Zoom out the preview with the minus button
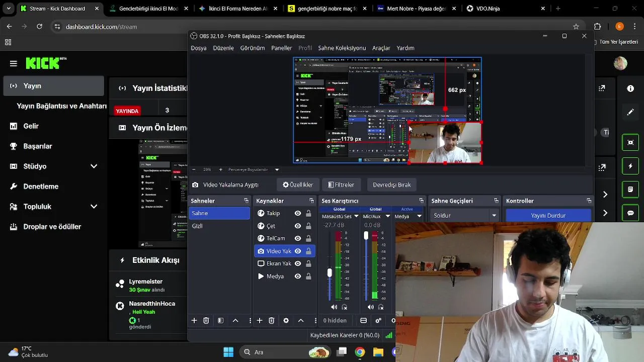This screenshot has width=644, height=362. [x=194, y=169]
